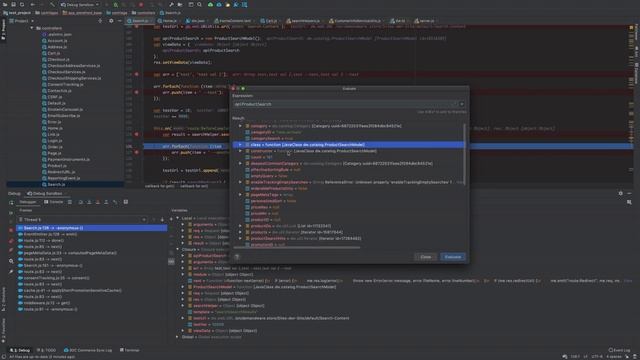
Task: Open the Terminal tool window button
Action: (129, 350)
